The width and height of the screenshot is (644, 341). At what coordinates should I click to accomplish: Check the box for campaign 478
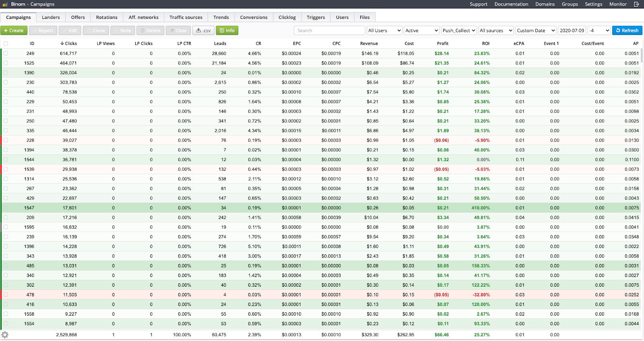point(6,295)
